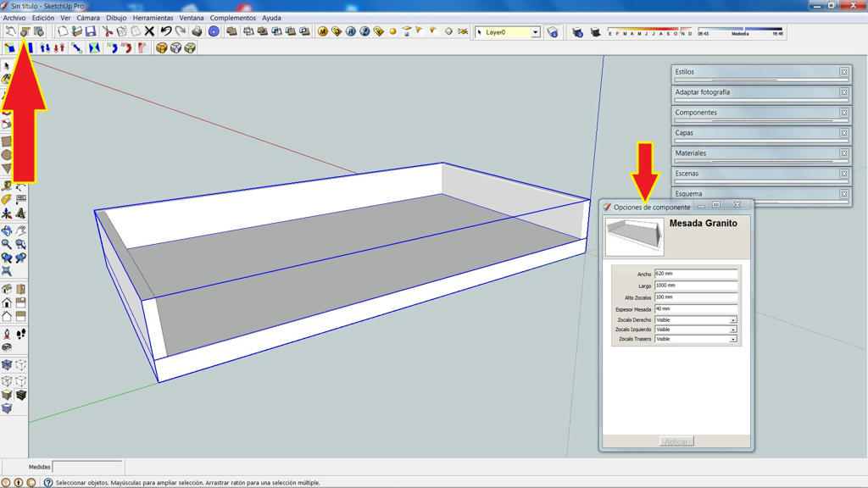Open Component Options toolbar icon
Screen dimensions: 868x488
tap(25, 31)
